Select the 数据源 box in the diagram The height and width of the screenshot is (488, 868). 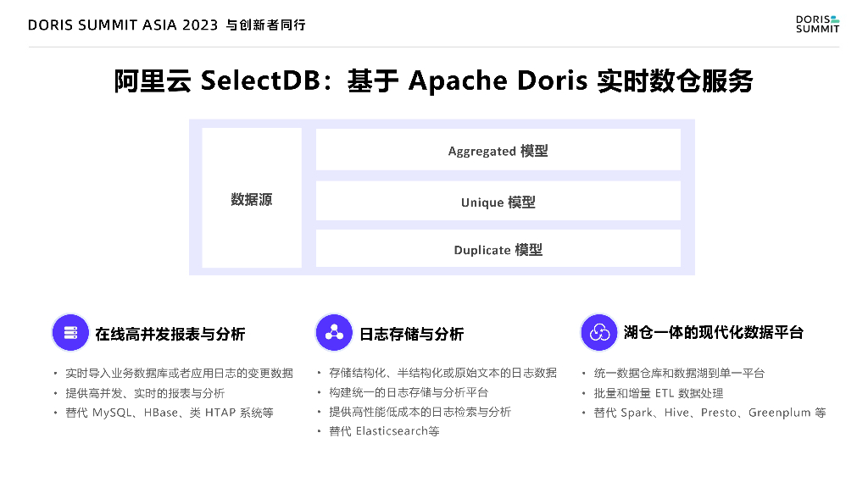coord(251,197)
